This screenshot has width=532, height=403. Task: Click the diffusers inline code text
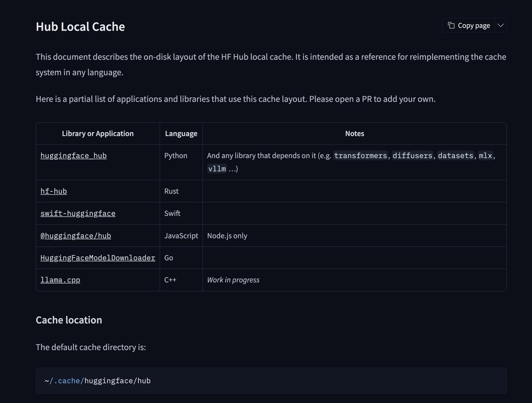pos(413,156)
